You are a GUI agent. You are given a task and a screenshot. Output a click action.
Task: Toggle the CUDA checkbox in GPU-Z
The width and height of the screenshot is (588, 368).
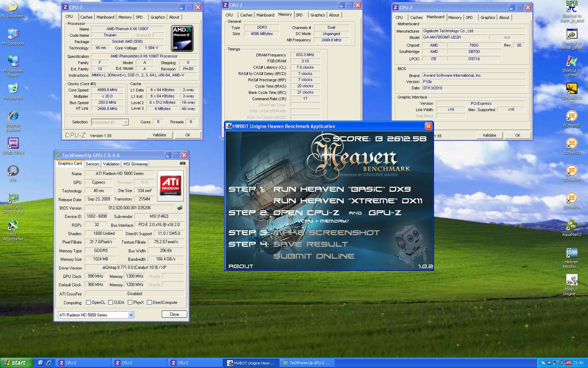coord(110,302)
